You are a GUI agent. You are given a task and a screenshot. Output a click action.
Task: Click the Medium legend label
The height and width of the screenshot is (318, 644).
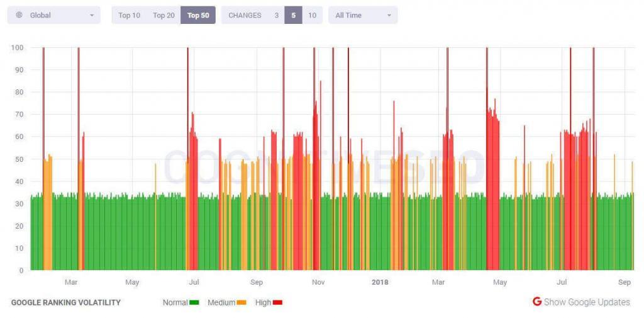click(x=221, y=303)
